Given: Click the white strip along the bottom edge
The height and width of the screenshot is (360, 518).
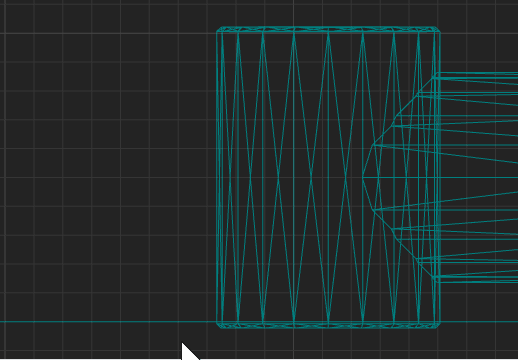Looking at the screenshot, I should click(91, 359).
